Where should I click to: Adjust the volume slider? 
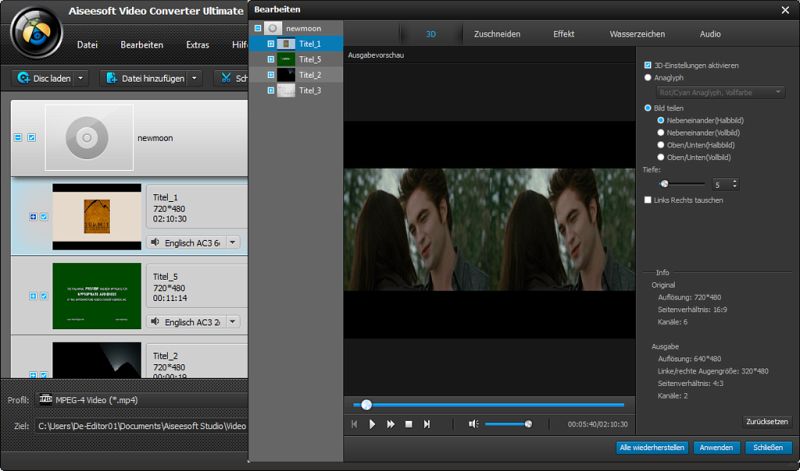[508, 424]
